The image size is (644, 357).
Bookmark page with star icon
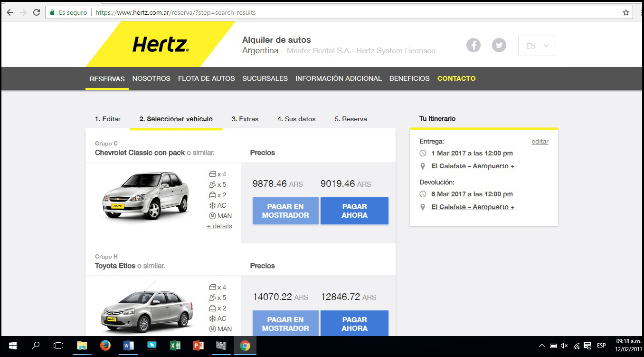point(625,13)
